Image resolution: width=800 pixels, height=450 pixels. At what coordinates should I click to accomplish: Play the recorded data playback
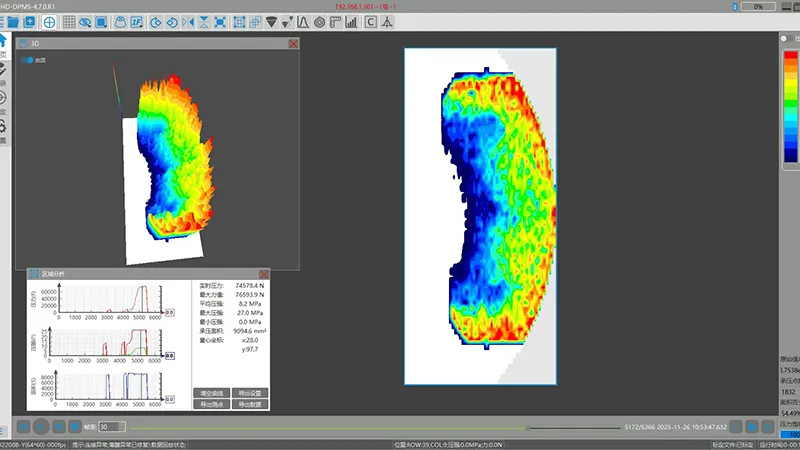(41, 427)
